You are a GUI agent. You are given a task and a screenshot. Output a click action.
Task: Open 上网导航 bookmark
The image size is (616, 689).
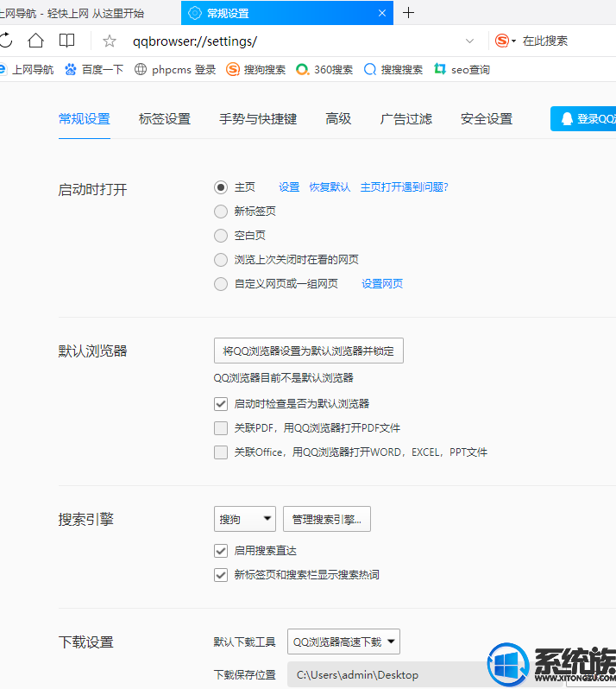27,69
